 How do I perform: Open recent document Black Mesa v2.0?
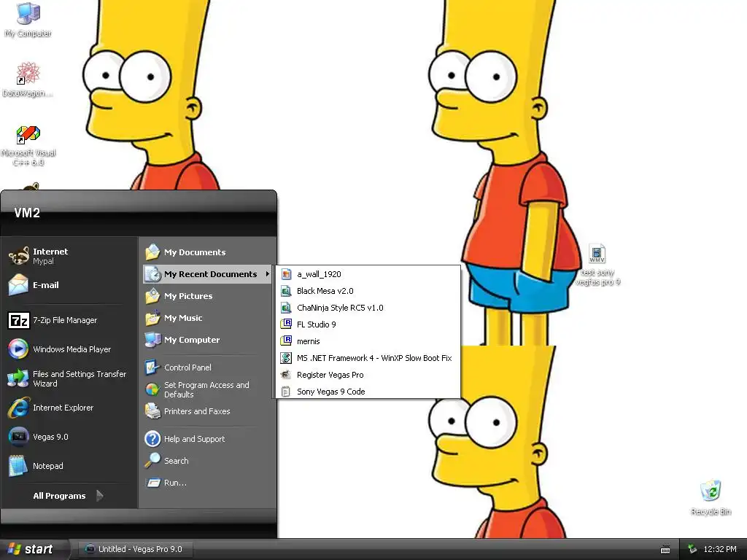point(368,291)
